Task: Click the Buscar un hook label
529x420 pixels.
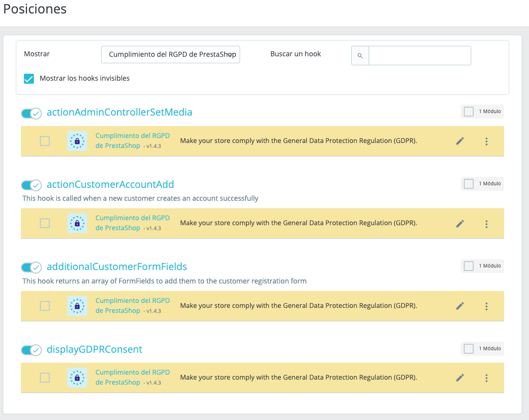Action: [x=295, y=54]
